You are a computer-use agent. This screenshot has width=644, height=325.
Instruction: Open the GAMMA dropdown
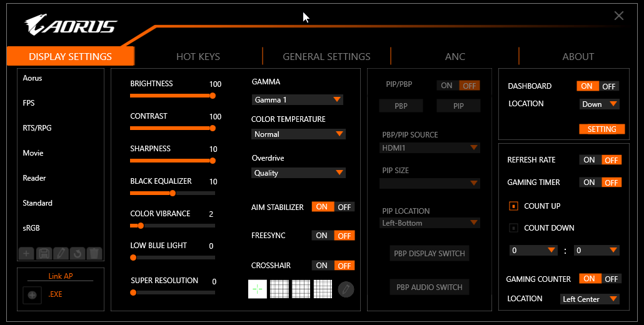click(x=298, y=100)
